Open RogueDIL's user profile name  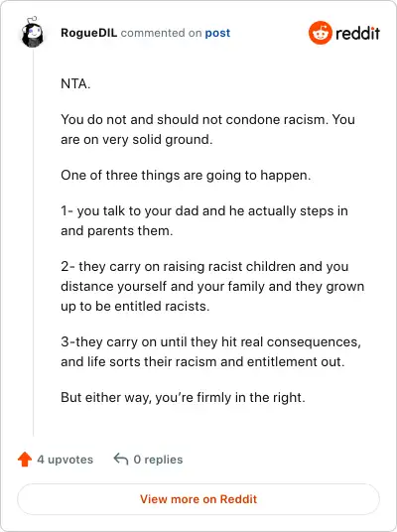click(x=89, y=33)
